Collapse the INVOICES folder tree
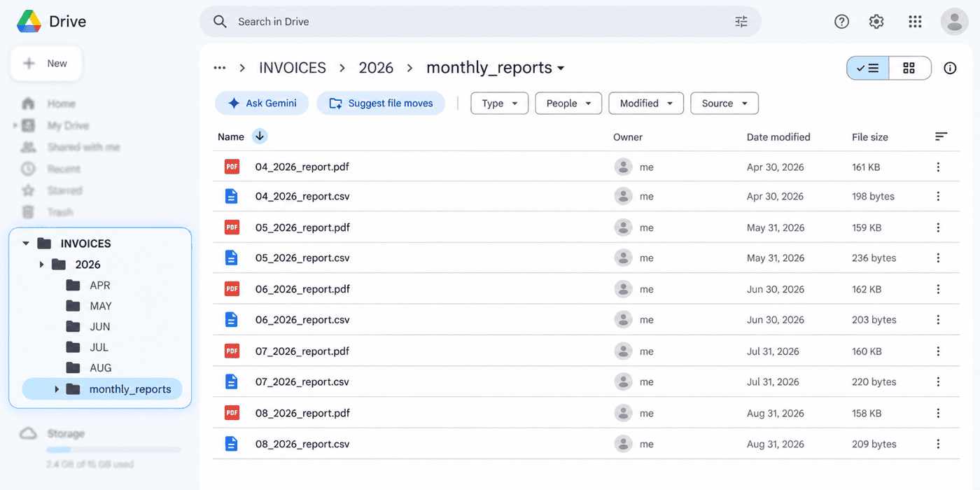Image resolution: width=980 pixels, height=490 pixels. point(26,244)
